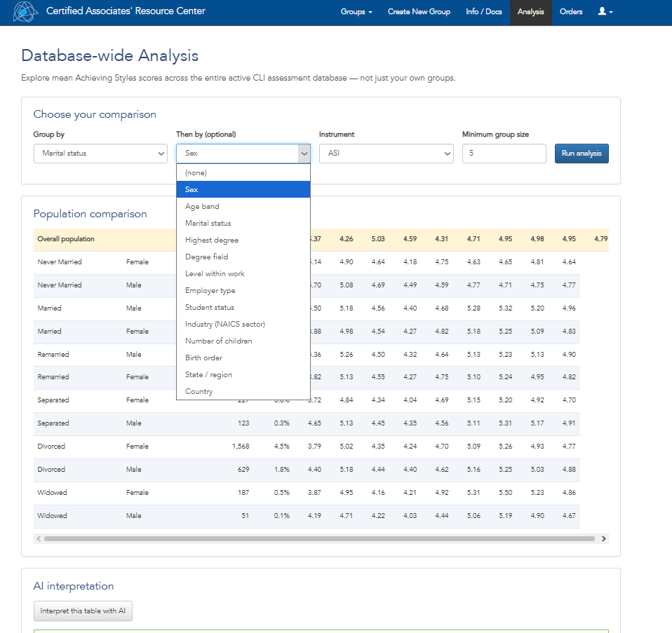Open the user account icon menu
672x633 pixels.
pyautogui.click(x=605, y=11)
